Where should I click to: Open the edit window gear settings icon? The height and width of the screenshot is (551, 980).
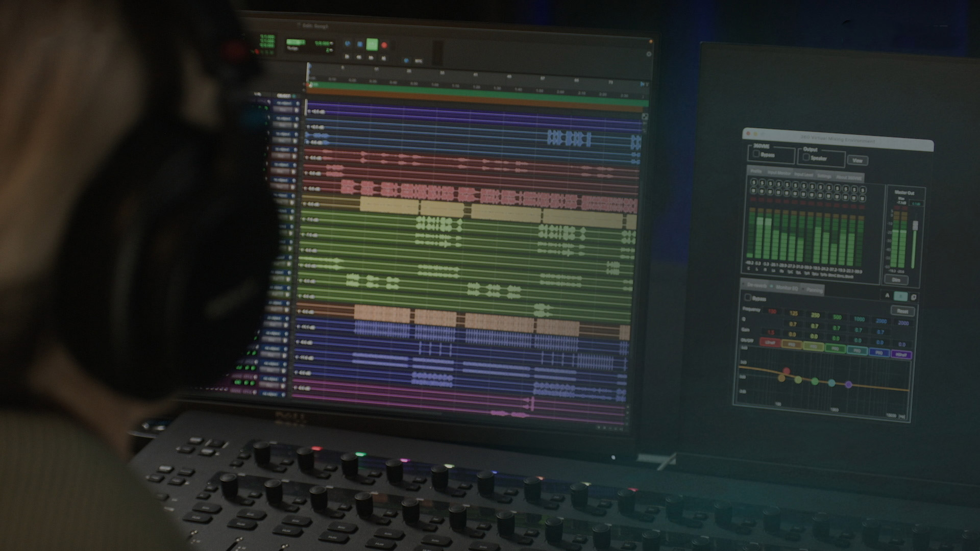click(649, 54)
